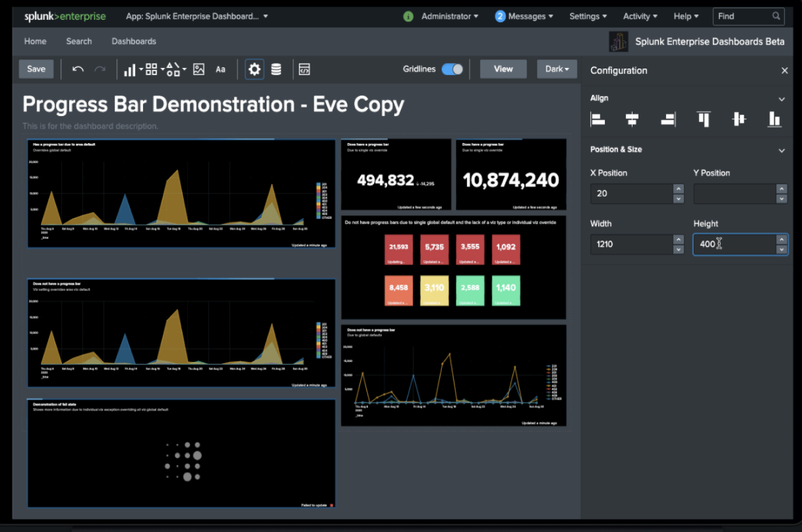
Task: Open the add shapes icon menu
Action: click(x=176, y=70)
